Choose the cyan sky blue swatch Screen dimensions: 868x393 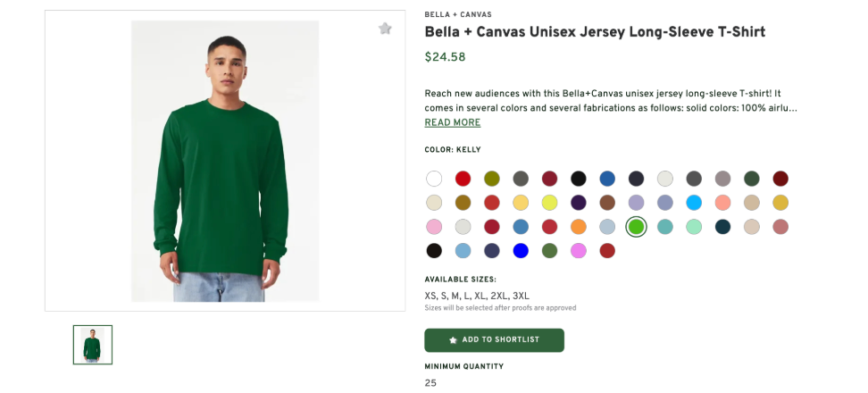click(x=694, y=203)
